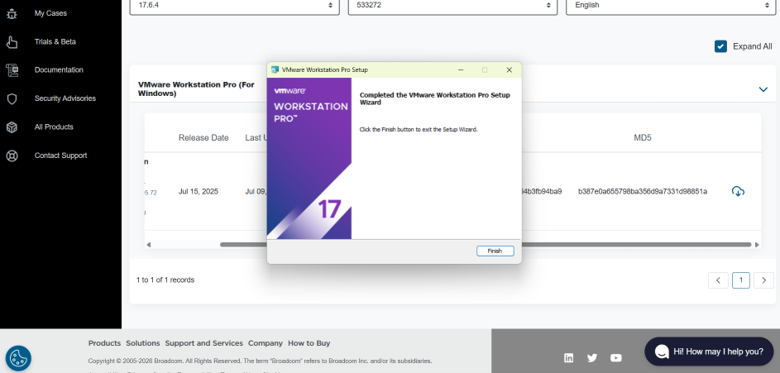
Task: Open Security Advisories in sidebar
Action: pos(65,98)
